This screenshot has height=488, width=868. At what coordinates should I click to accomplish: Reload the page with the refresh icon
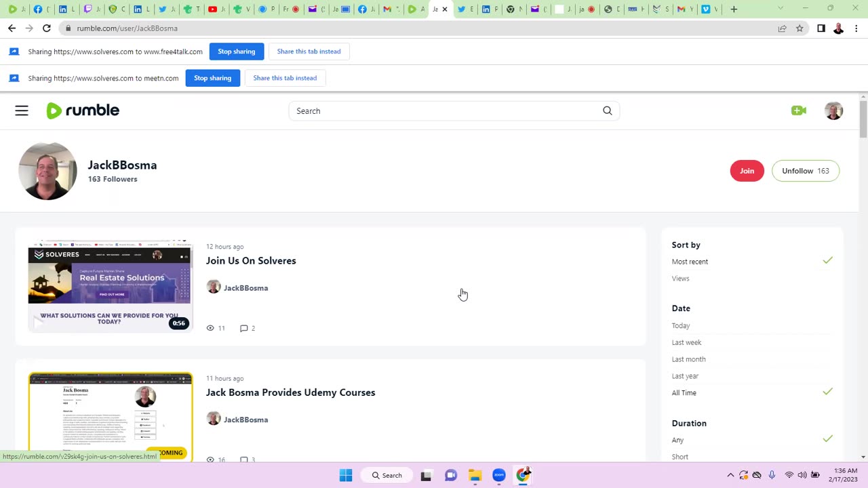point(46,28)
